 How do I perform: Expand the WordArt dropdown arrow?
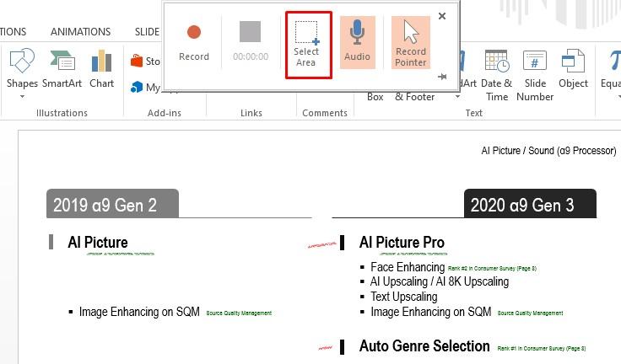point(457,97)
